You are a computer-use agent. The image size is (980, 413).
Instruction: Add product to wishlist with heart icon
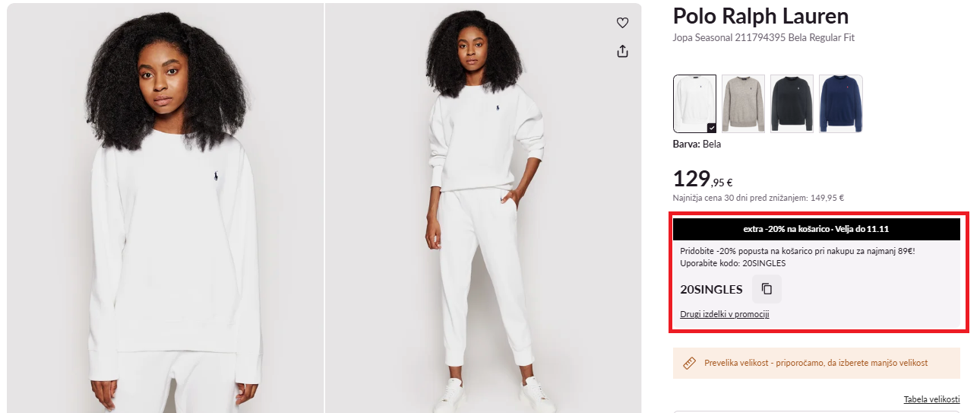[622, 23]
